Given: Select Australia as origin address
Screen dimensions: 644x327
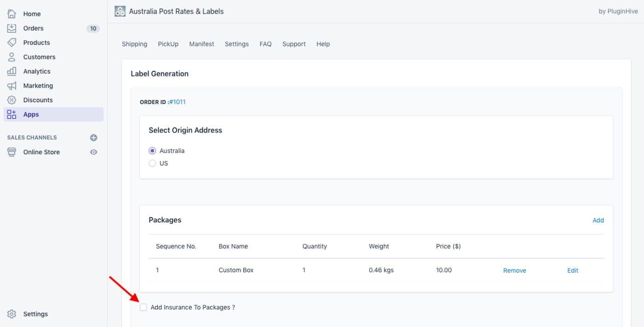Looking at the screenshot, I should click(152, 151).
